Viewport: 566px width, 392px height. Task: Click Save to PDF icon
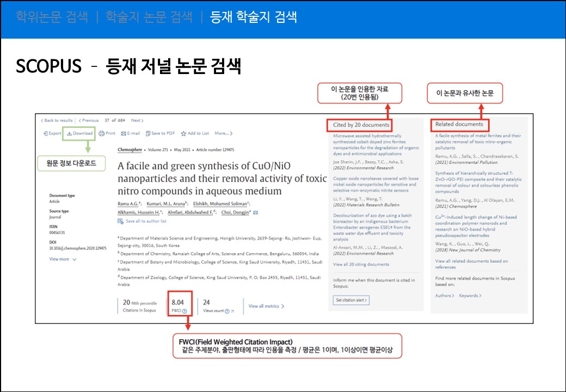point(147,133)
